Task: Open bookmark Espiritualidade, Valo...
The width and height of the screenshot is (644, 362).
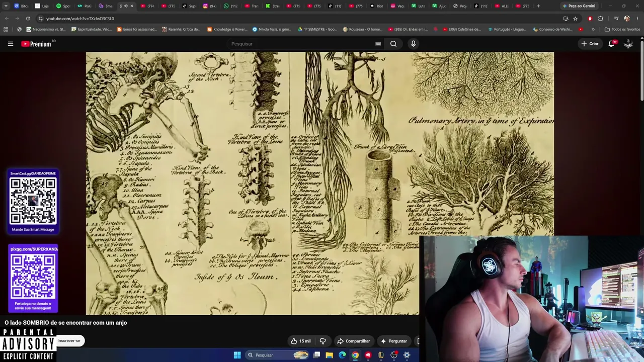Action: pos(92,29)
